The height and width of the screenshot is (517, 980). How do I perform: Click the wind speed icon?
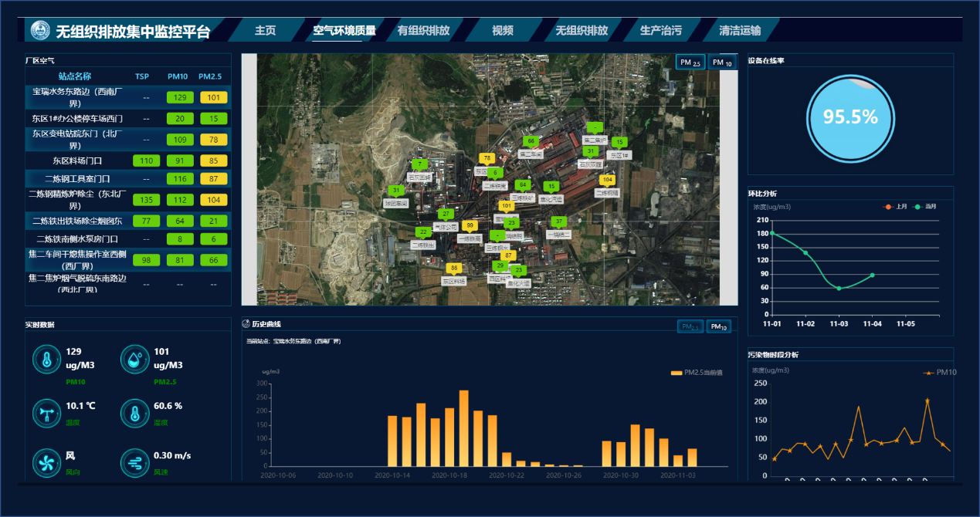[135, 464]
